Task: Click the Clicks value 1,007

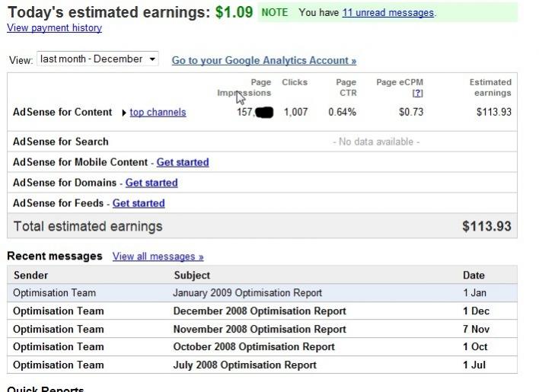Action: [295, 112]
